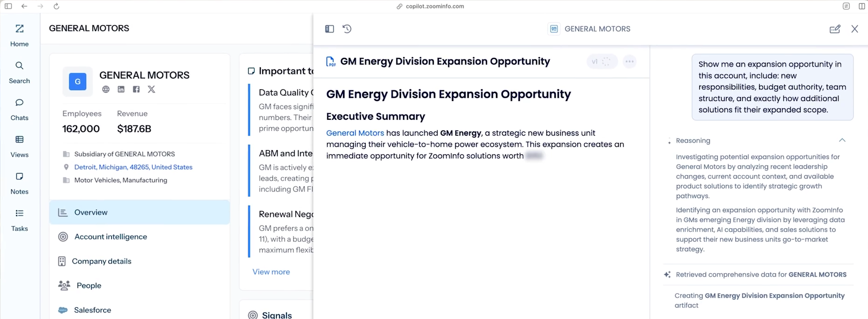868x319 pixels.
Task: Toggle the browser sidebar icon
Action: click(x=8, y=6)
